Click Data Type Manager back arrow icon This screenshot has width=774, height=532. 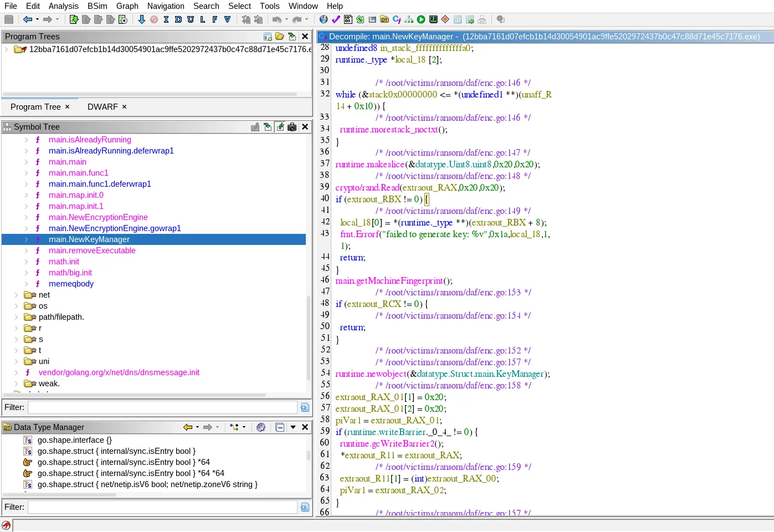point(188,427)
